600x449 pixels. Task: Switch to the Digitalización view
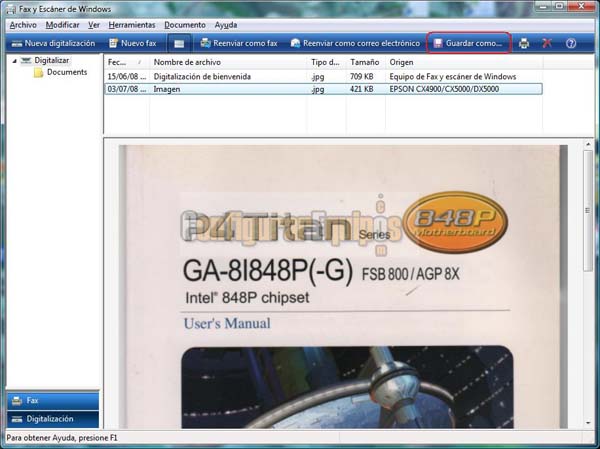click(x=53, y=419)
